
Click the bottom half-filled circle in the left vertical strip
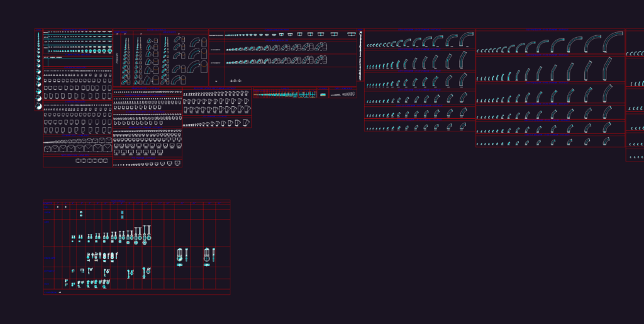point(39,106)
